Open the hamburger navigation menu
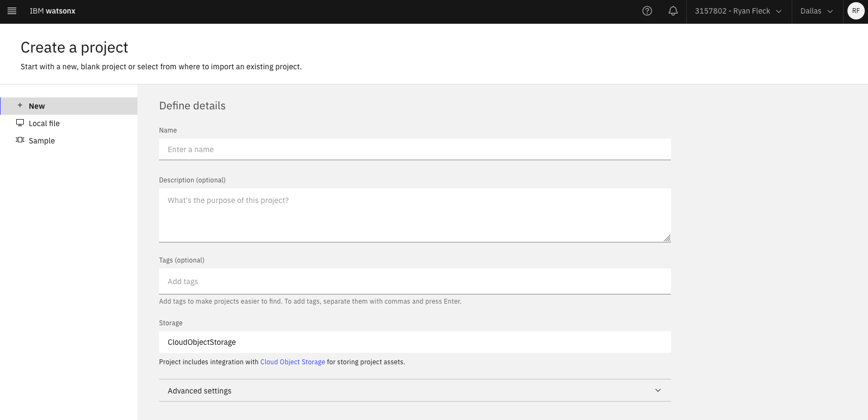 pos(12,11)
